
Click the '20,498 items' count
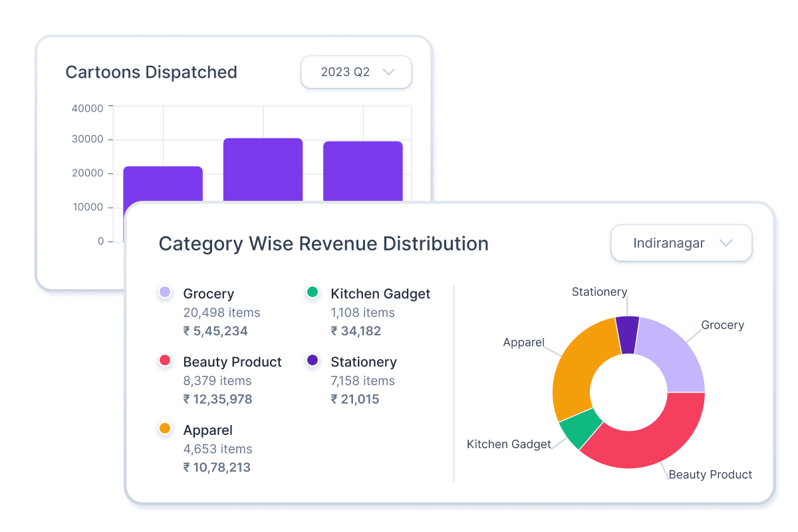(222, 313)
